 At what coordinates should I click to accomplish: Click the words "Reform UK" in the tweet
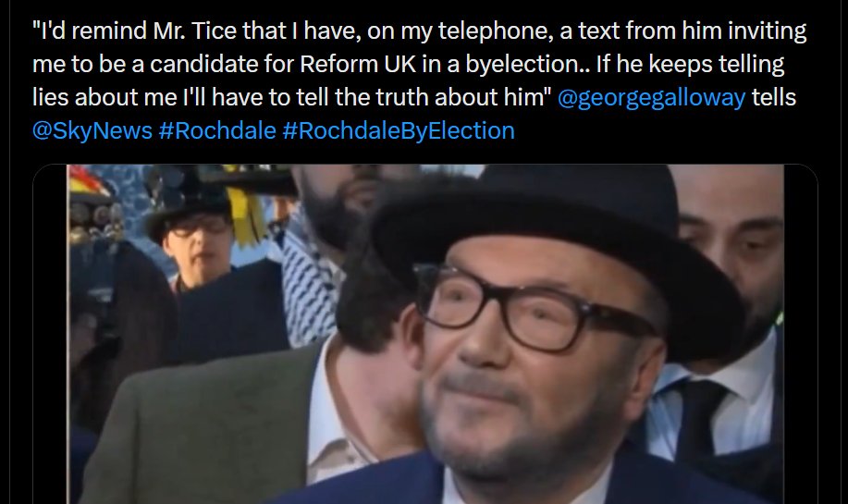[x=358, y=65]
